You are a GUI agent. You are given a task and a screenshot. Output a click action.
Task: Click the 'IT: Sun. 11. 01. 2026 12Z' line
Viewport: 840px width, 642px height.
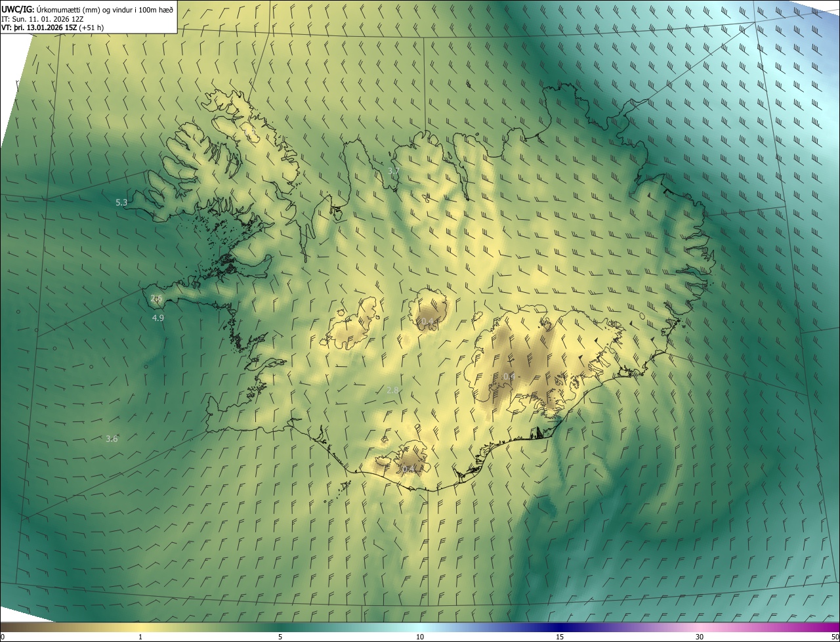pyautogui.click(x=42, y=18)
